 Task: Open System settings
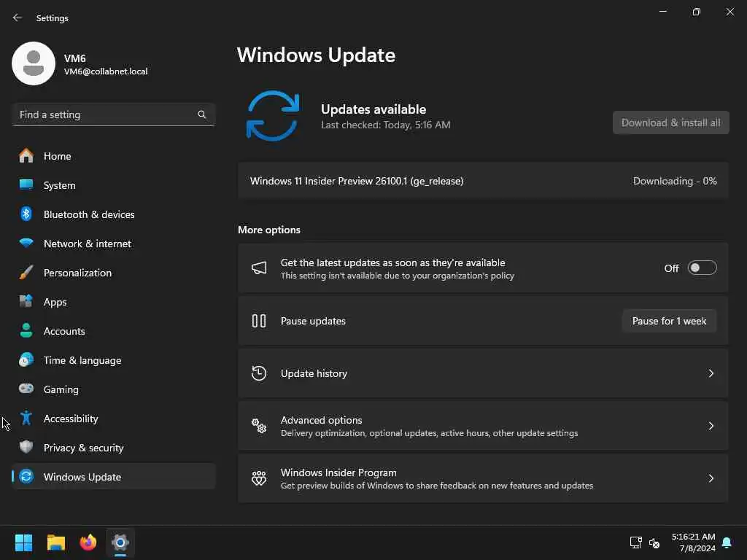pos(113,184)
